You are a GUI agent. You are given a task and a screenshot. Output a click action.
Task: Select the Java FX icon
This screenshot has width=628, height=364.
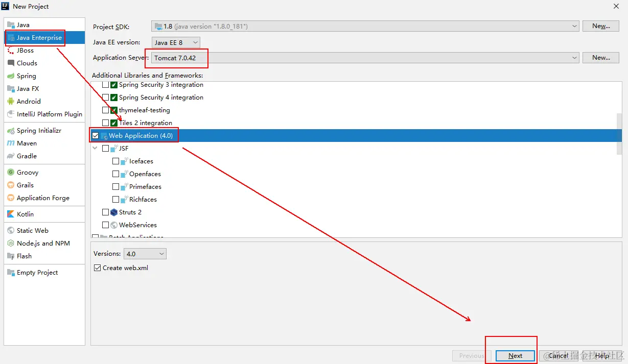(11, 89)
